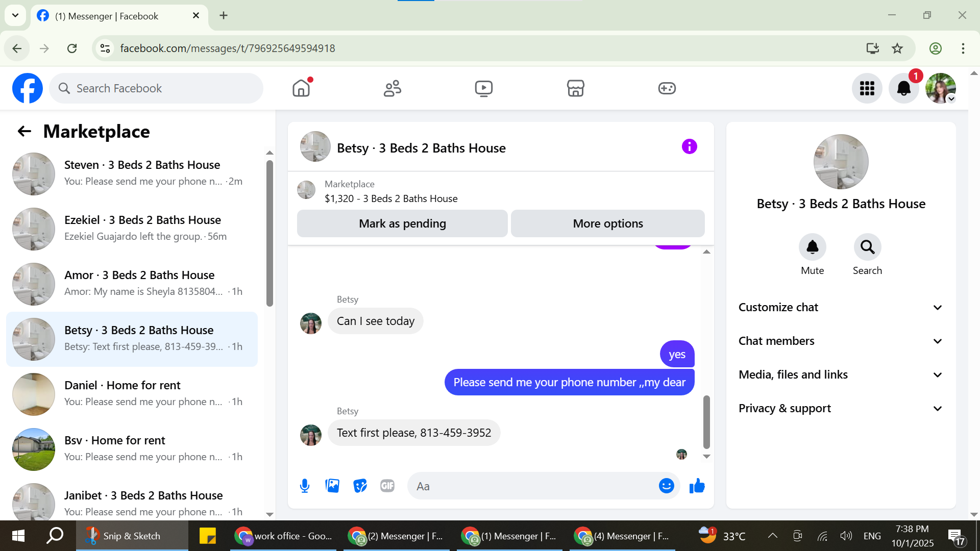The height and width of the screenshot is (551, 980).
Task: Open the Facebook menu grid icon
Action: pyautogui.click(x=867, y=88)
